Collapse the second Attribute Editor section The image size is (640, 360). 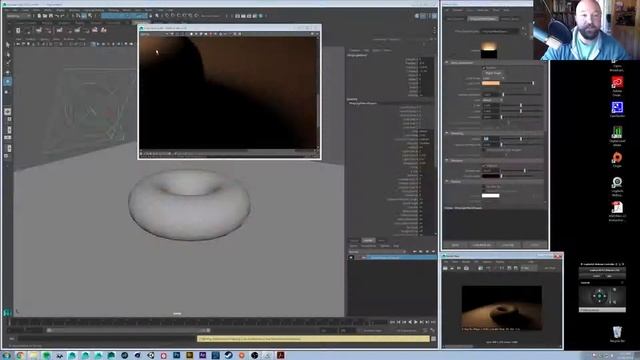pos(447,133)
